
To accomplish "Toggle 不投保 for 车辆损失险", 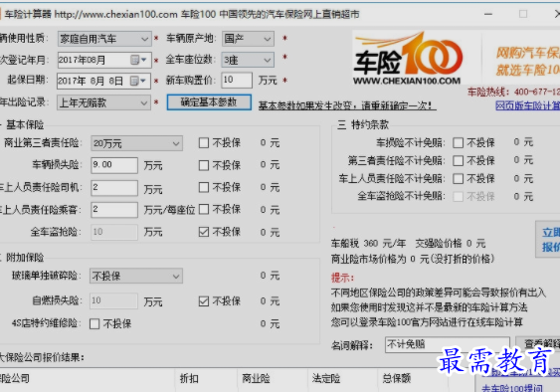I will pyautogui.click(x=204, y=165).
